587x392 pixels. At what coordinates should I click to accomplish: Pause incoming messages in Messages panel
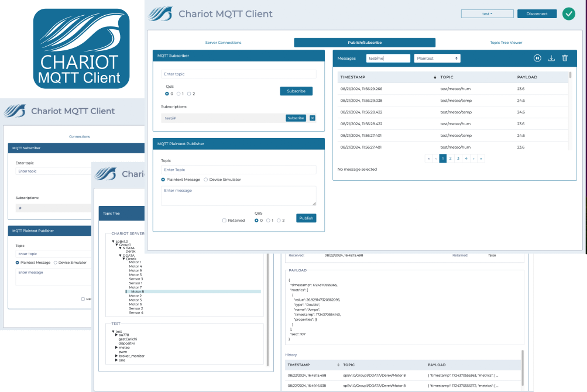pyautogui.click(x=537, y=58)
